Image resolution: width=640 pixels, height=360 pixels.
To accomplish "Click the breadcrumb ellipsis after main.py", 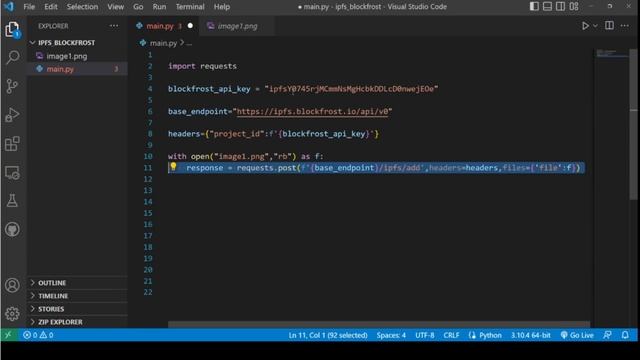I will (x=189, y=43).
